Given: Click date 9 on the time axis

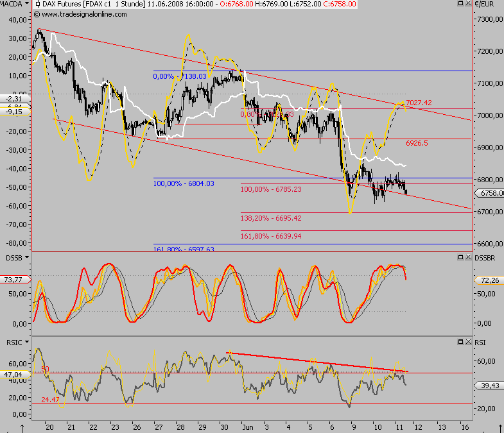Looking at the screenshot, I should pos(354,427).
